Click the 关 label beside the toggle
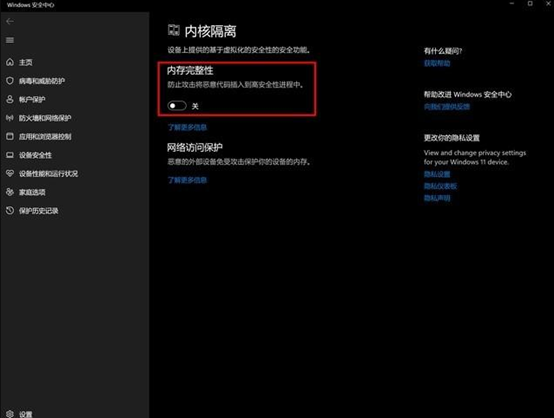 tap(195, 106)
